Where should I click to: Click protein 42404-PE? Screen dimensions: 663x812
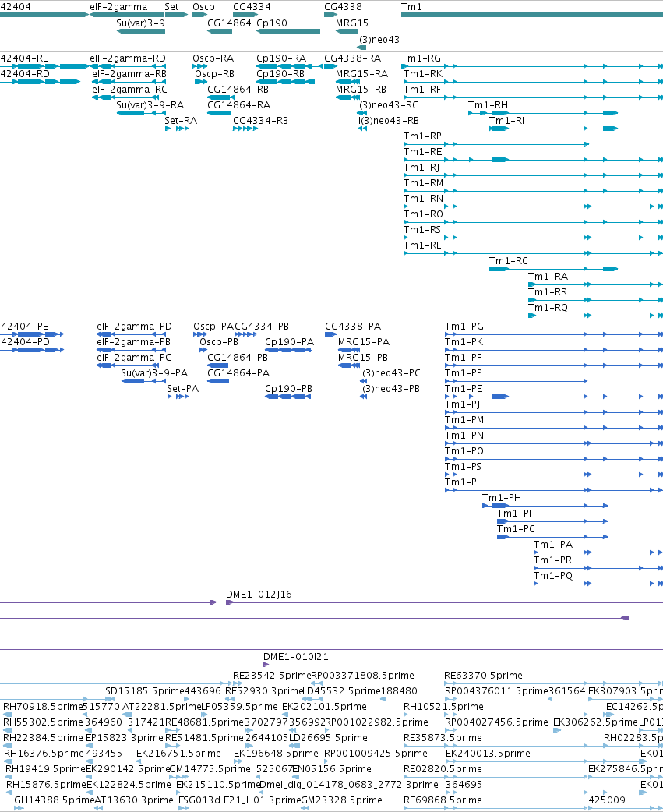25,327
